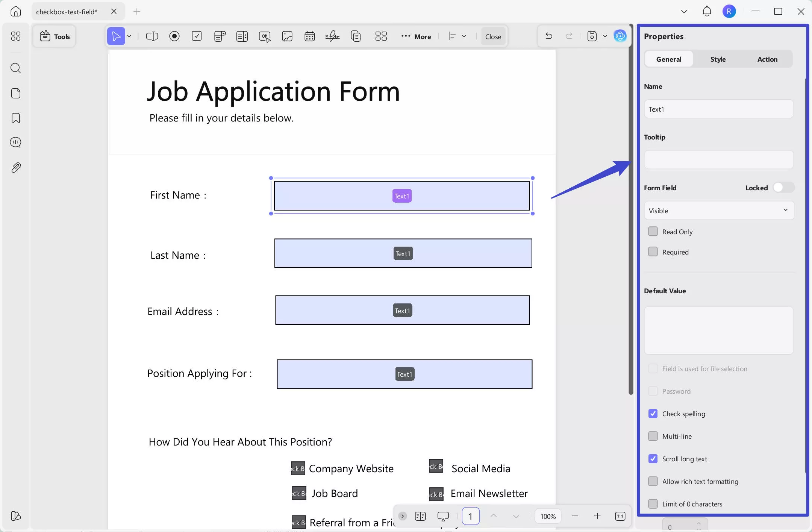This screenshot has width=812, height=532.
Task: Pick the image field tool
Action: pos(287,36)
